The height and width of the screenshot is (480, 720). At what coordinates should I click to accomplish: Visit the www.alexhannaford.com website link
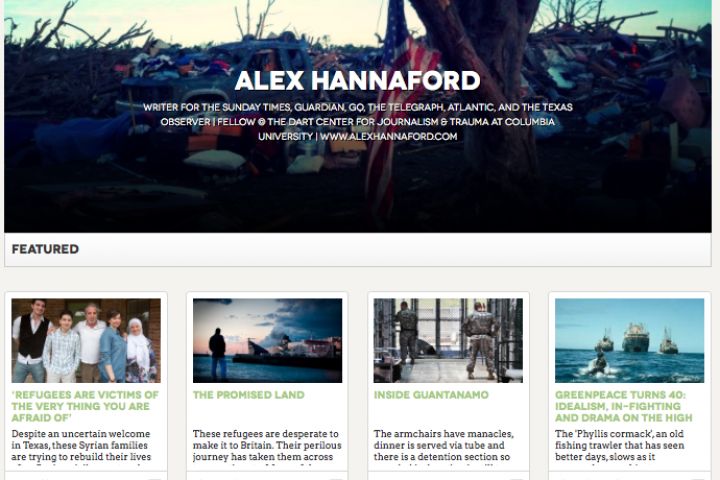tap(388, 136)
